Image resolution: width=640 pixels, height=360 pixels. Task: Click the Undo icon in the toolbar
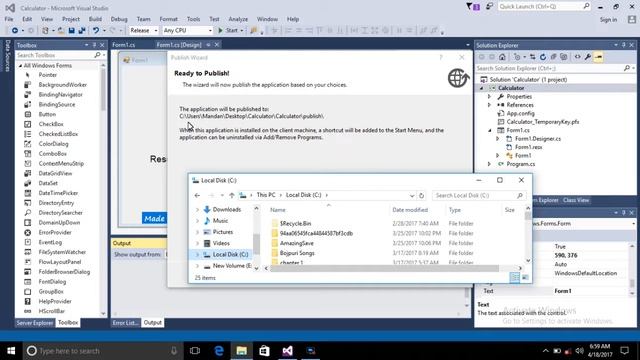pos(96,30)
